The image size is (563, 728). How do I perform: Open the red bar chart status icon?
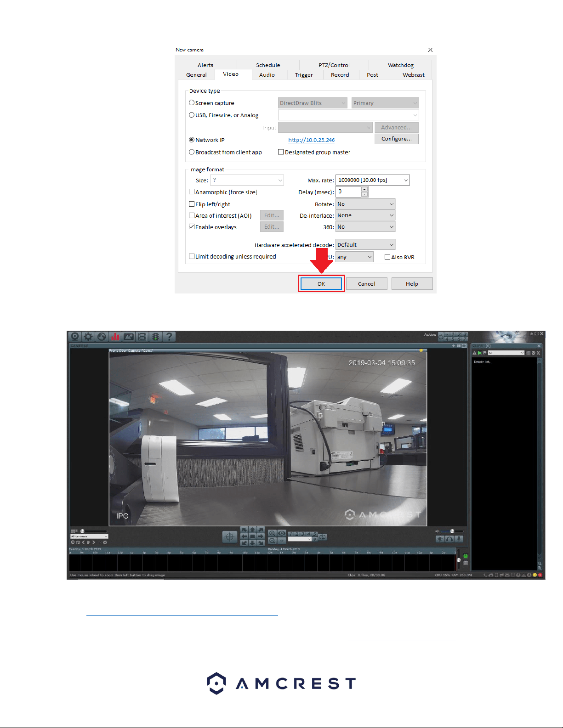(x=115, y=337)
